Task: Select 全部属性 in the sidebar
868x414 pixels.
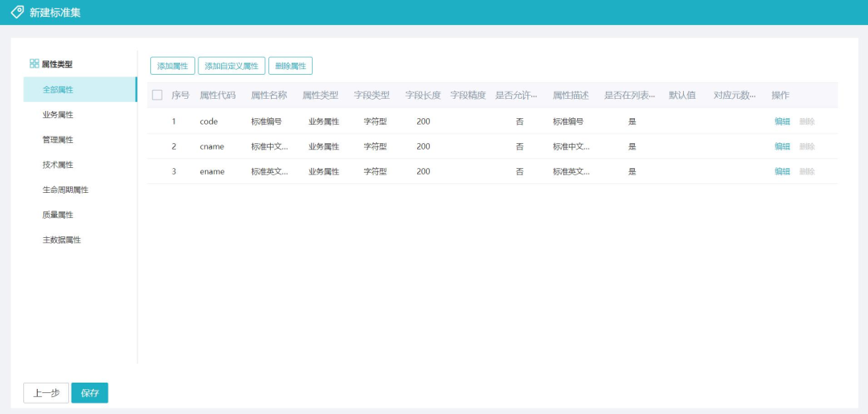Action: (58, 89)
